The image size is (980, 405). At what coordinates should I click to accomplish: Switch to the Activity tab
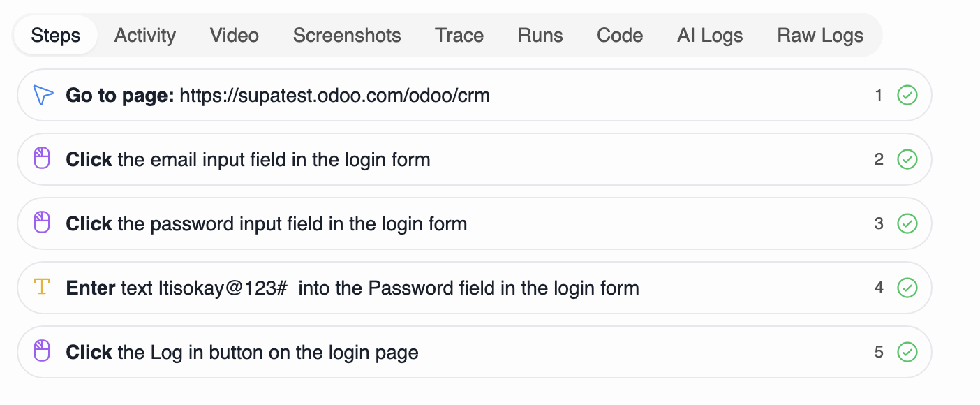click(x=144, y=35)
